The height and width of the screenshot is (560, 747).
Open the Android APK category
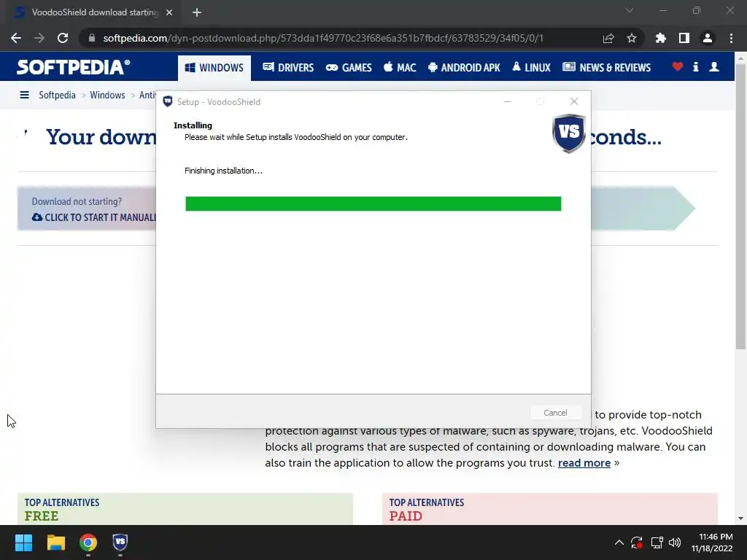click(x=464, y=68)
